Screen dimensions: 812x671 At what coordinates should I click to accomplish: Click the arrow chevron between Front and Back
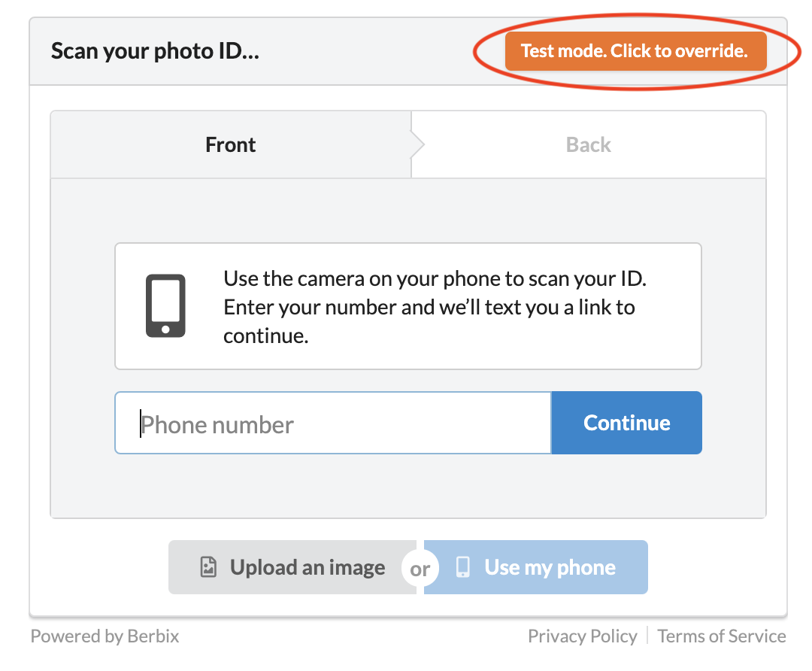pos(417,144)
